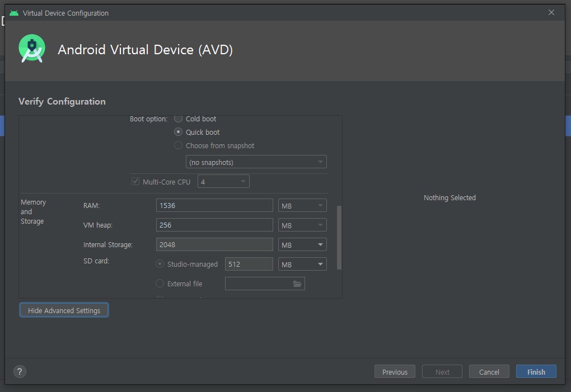Screen dimensions: 571x392
Task: Open the Multi-Core CPU count dropdown
Action: click(223, 181)
